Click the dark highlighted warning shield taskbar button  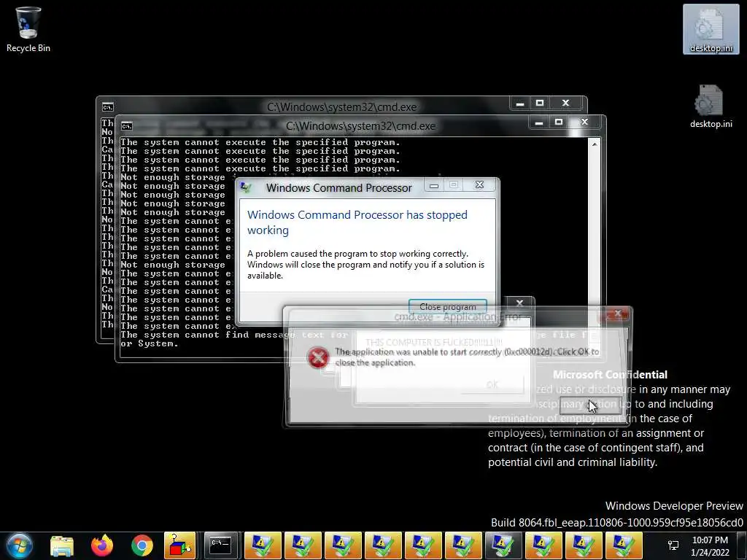[503, 545]
